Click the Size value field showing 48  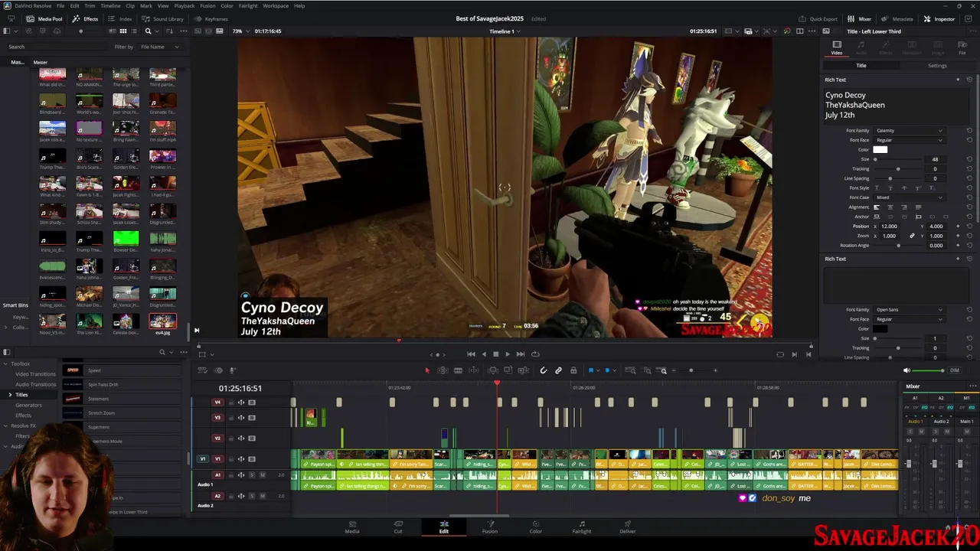click(935, 159)
